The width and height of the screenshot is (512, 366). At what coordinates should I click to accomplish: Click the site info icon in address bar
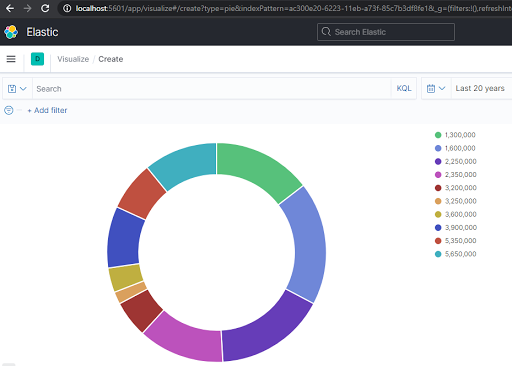(x=67, y=8)
